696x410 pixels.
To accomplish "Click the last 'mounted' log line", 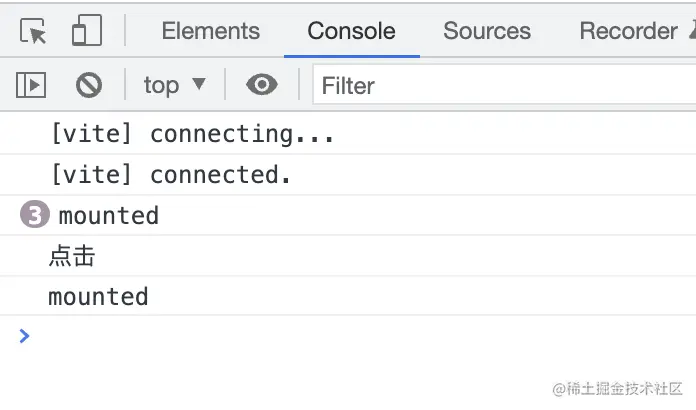I will tap(348, 296).
